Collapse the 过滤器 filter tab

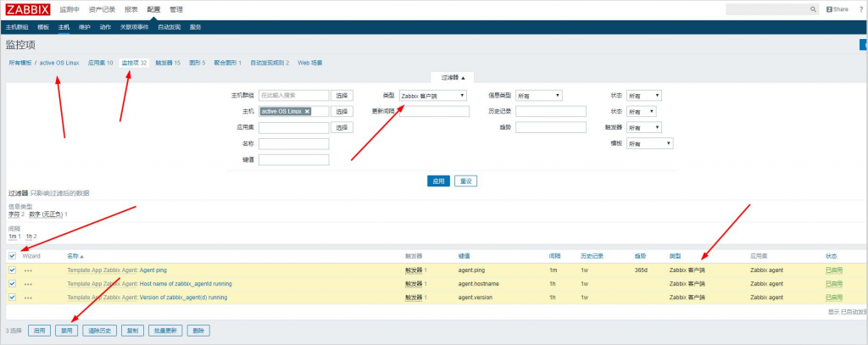tap(453, 77)
